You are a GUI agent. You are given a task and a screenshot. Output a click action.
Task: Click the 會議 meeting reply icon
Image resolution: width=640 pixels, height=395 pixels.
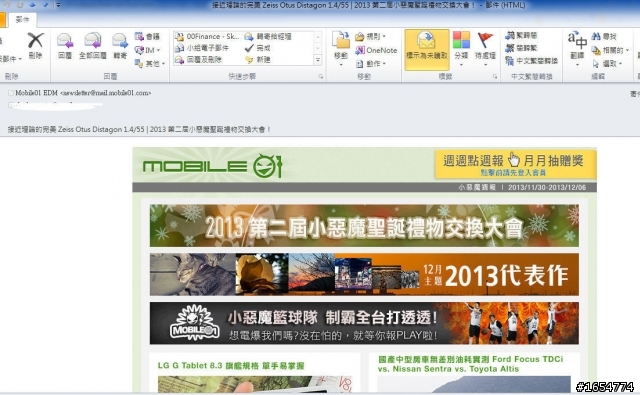coord(147,37)
